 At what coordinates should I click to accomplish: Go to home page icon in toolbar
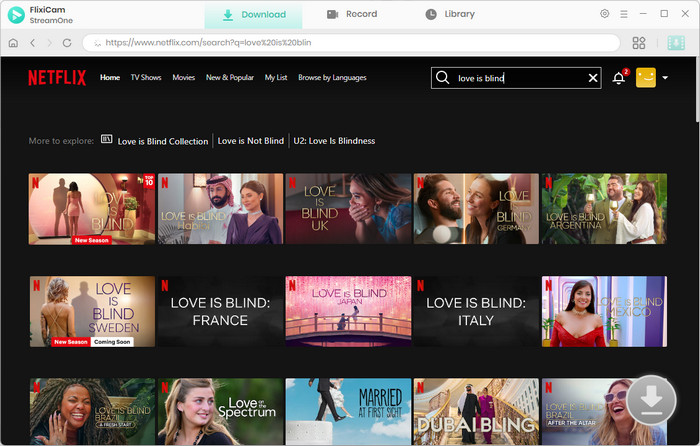[13, 43]
